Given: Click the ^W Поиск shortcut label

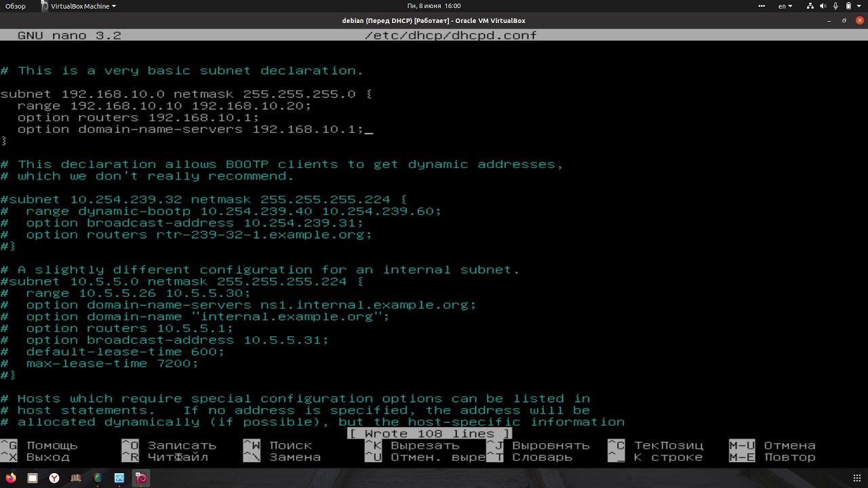Looking at the screenshot, I should pos(277,446).
